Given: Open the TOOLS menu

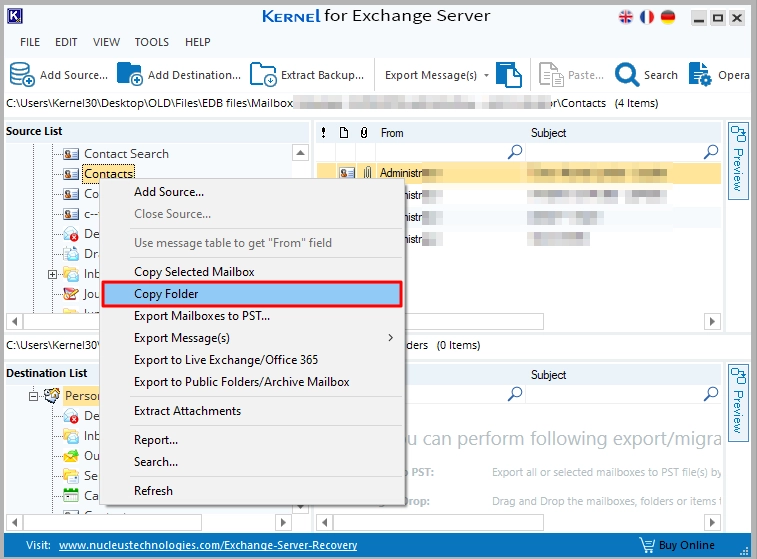Looking at the screenshot, I should [152, 42].
